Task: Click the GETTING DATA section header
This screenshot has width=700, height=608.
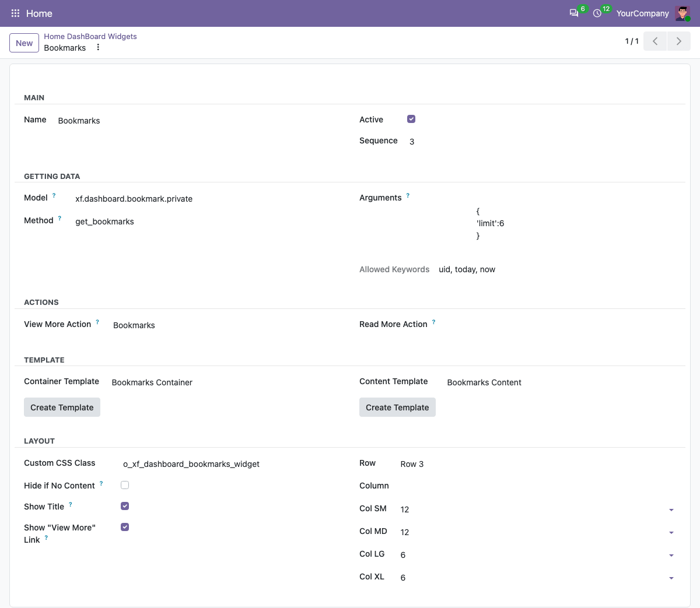Action: click(x=52, y=176)
